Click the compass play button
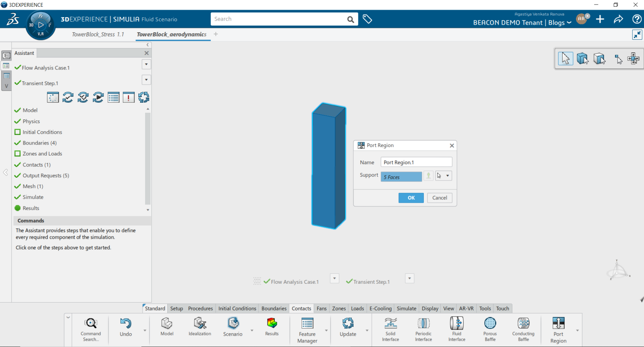Screen dimensions: 644x347 pyautogui.click(x=41, y=25)
